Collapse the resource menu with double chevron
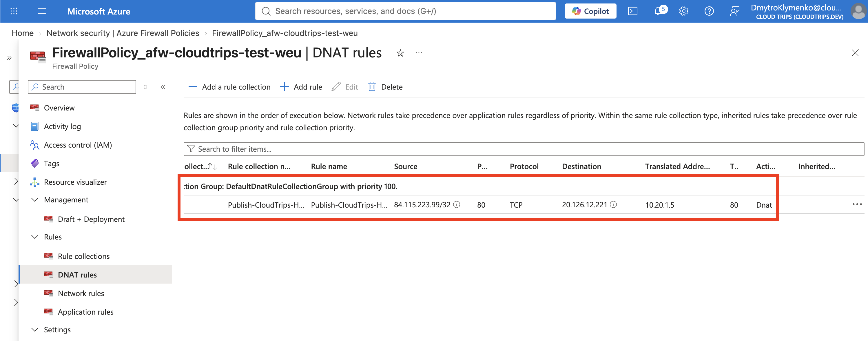Screen dimensions: 868x341 (163, 87)
